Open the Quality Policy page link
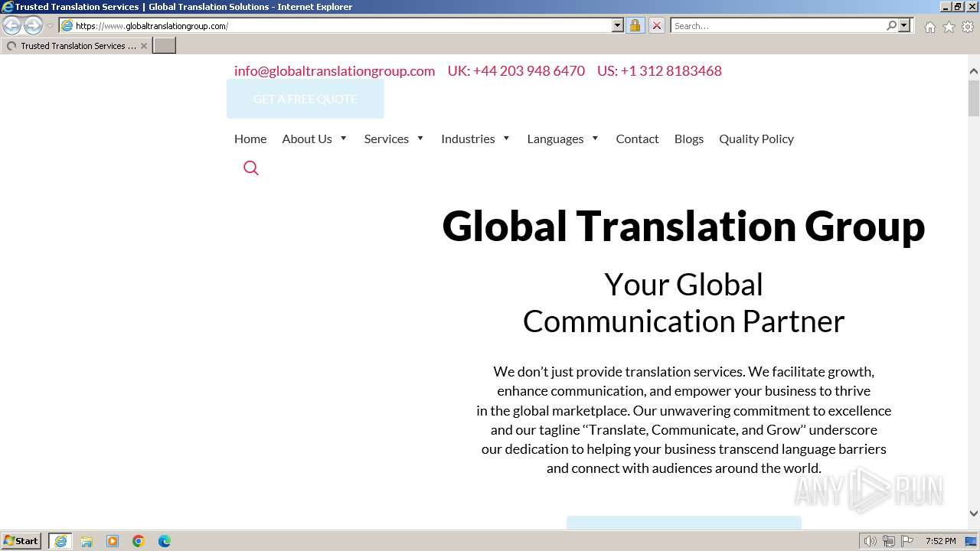Screen dimensions: 980x551 pyautogui.click(x=756, y=139)
